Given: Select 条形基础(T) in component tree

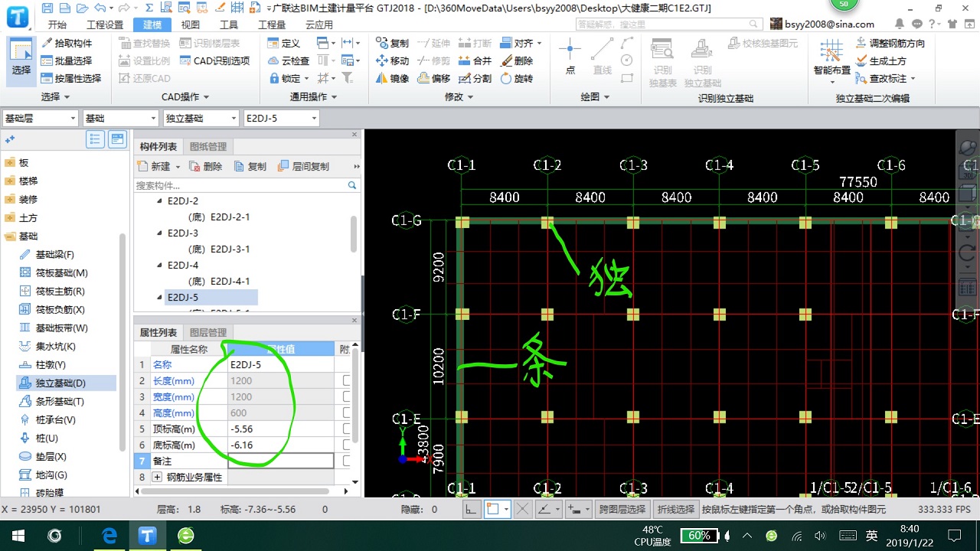Looking at the screenshot, I should click(x=51, y=402).
